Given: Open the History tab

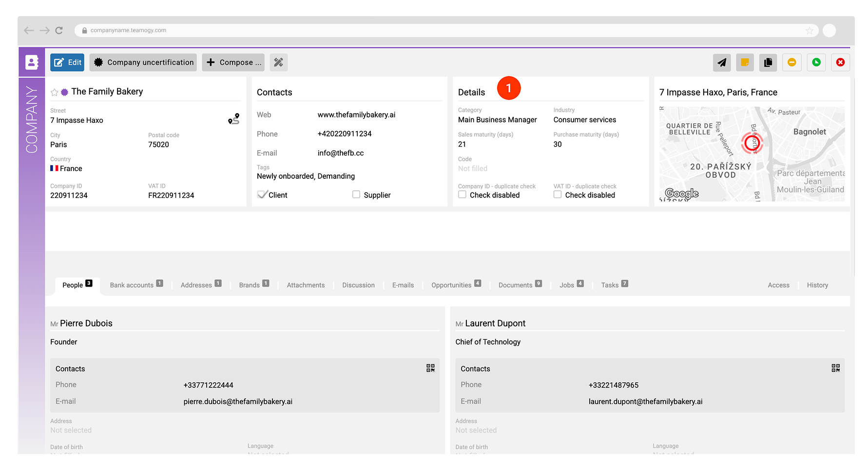Looking at the screenshot, I should [817, 285].
